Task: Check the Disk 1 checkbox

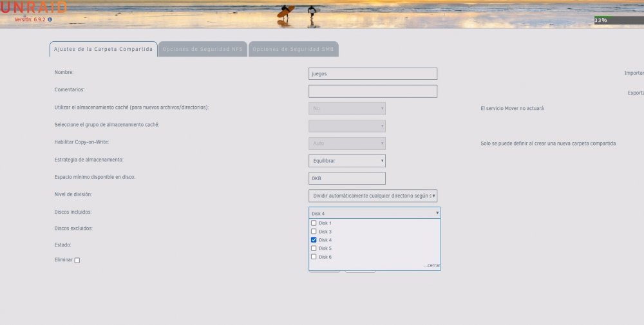Action: point(314,223)
